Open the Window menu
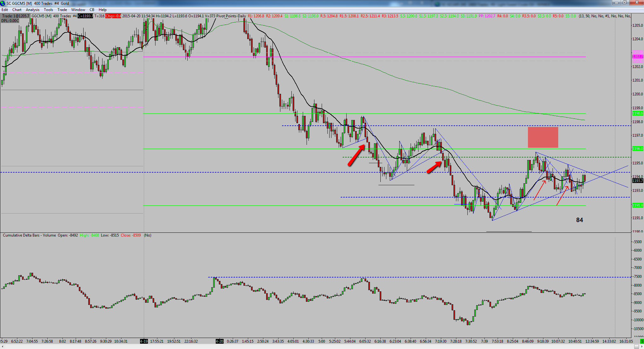Screen dimensions: 644x349 coord(78,10)
